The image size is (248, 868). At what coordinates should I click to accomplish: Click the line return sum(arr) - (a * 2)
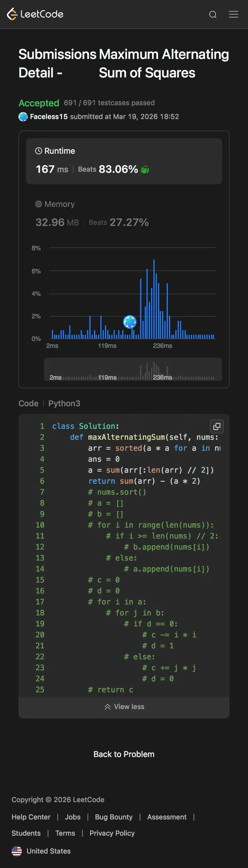[x=144, y=481]
